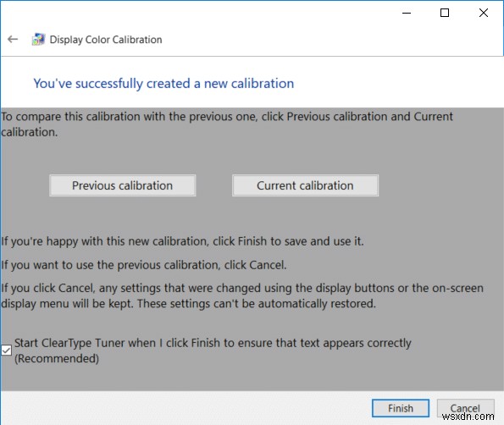Click the Display Color Calibration app icon
The image size is (504, 425).
[38, 40]
